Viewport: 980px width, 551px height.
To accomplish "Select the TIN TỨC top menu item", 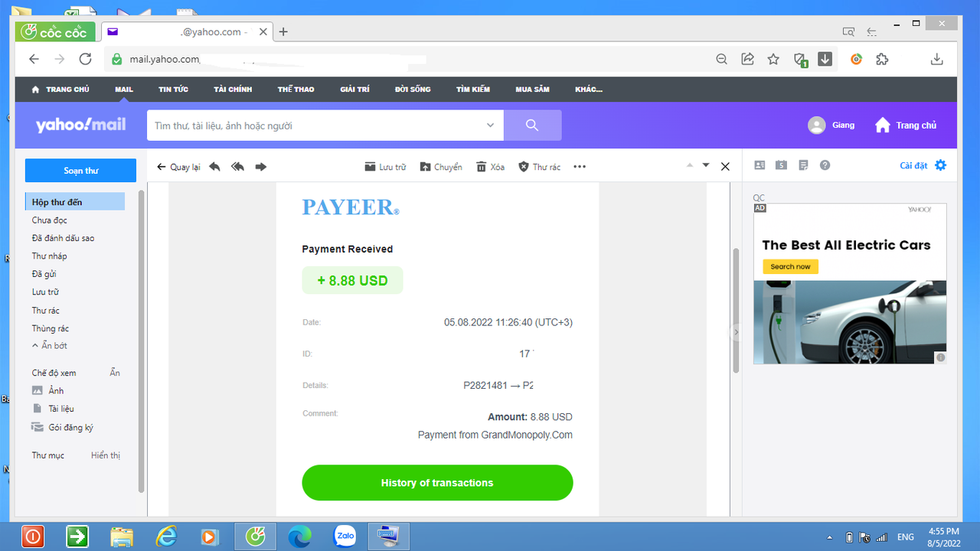I will click(173, 90).
